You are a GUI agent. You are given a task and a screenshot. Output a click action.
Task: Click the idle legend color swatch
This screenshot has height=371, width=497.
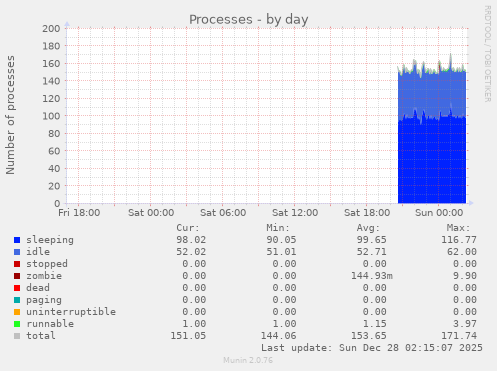pyautogui.click(x=17, y=252)
